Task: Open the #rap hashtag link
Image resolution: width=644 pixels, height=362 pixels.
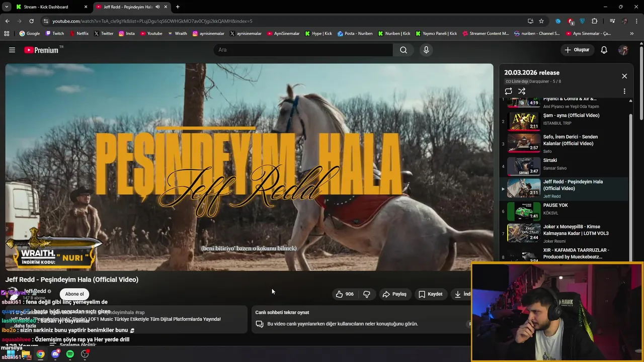Action: [140, 312]
